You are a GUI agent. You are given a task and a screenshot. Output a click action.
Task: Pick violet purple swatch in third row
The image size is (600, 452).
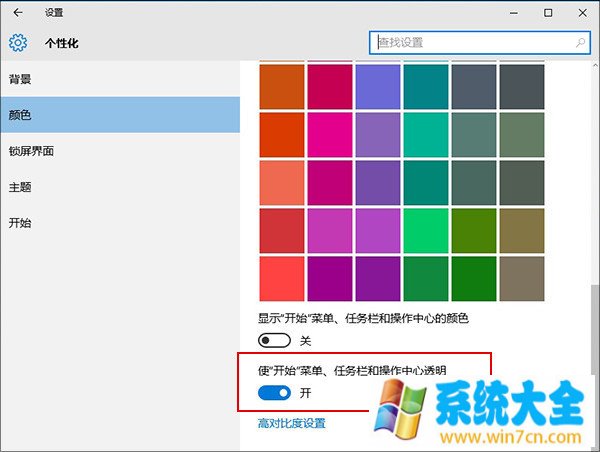(x=378, y=183)
